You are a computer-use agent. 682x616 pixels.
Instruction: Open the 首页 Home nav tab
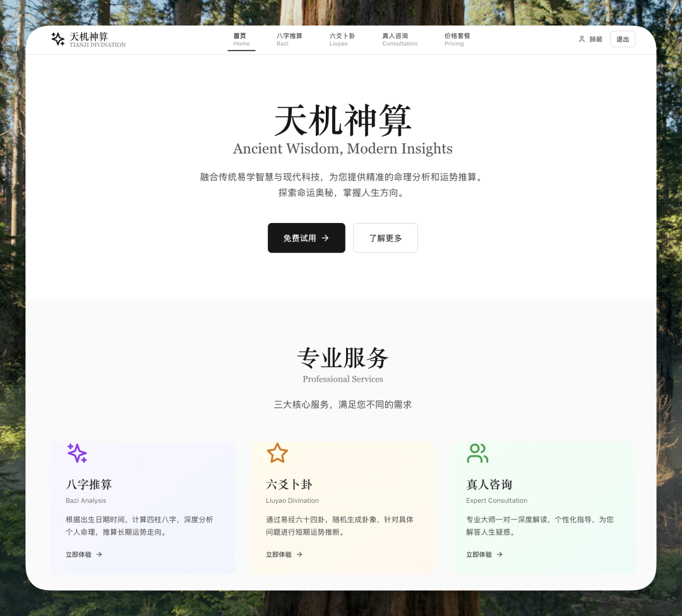click(241, 39)
